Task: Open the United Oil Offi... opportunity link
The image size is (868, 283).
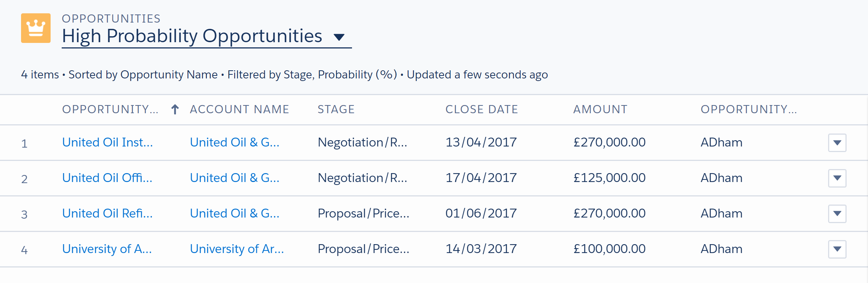Action: point(107,178)
